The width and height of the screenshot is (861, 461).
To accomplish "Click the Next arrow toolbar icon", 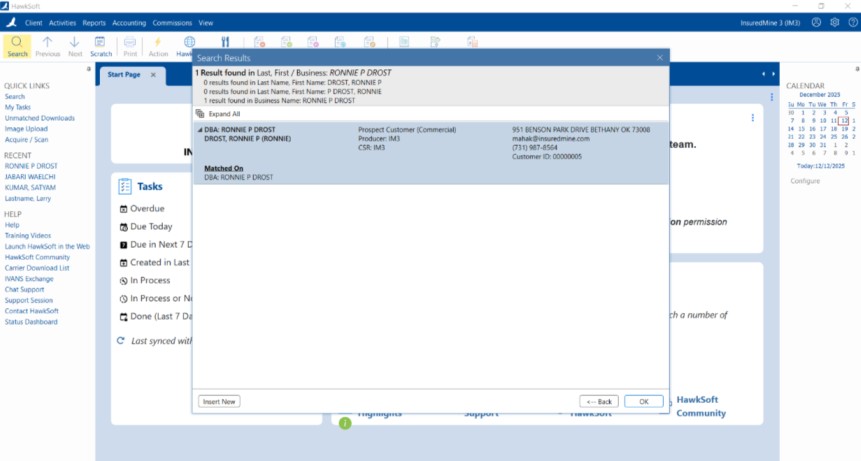I will click(75, 43).
